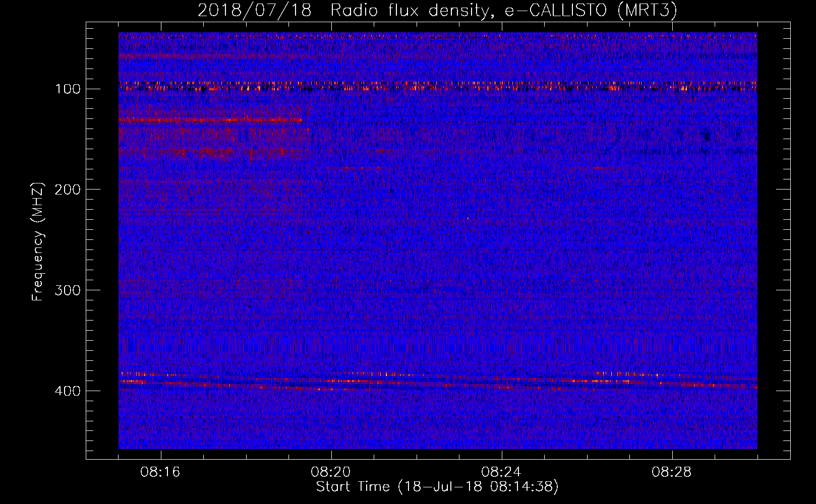Click the 08:28 time tick label

point(672,472)
